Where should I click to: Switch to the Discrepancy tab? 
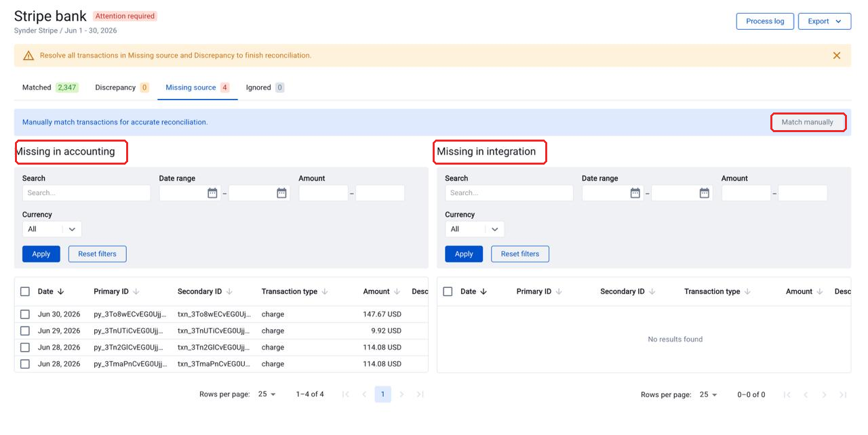[x=122, y=87]
